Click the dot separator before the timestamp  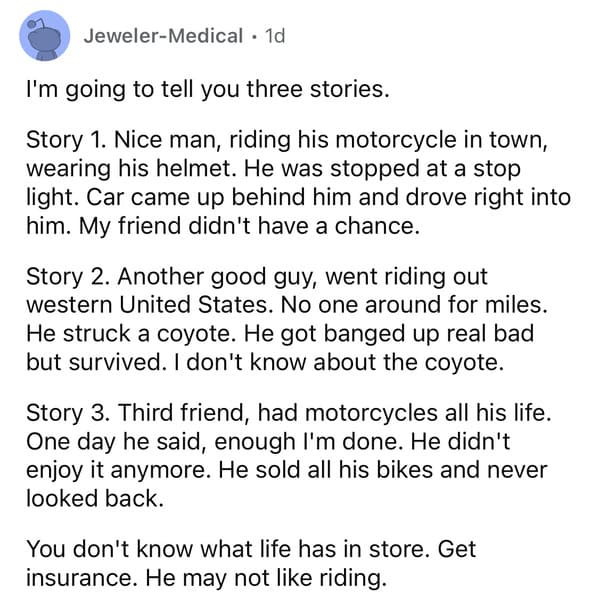(x=254, y=36)
